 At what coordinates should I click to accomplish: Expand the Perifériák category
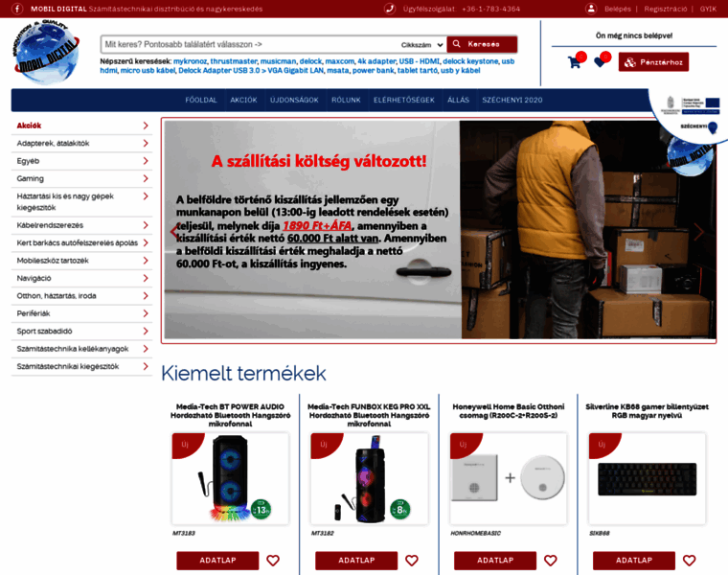[146, 313]
